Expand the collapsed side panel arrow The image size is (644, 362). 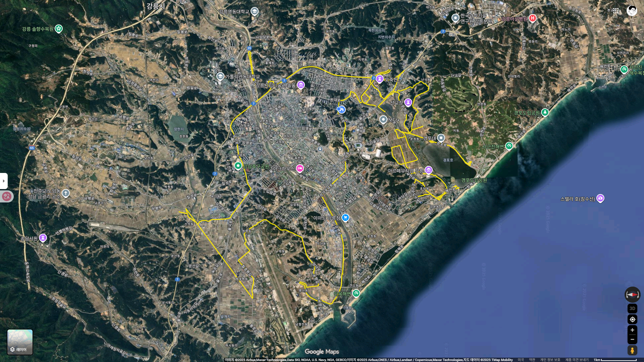4,181
